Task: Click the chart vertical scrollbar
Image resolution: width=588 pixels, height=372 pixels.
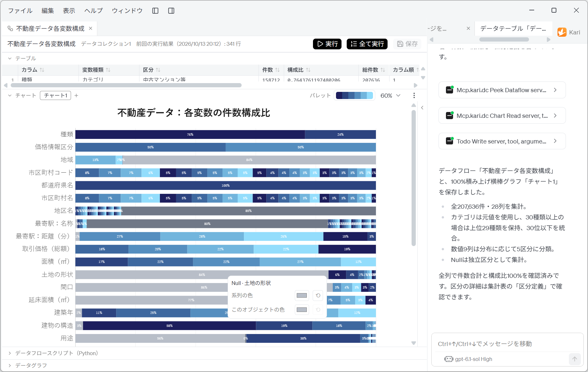Action: [414, 178]
